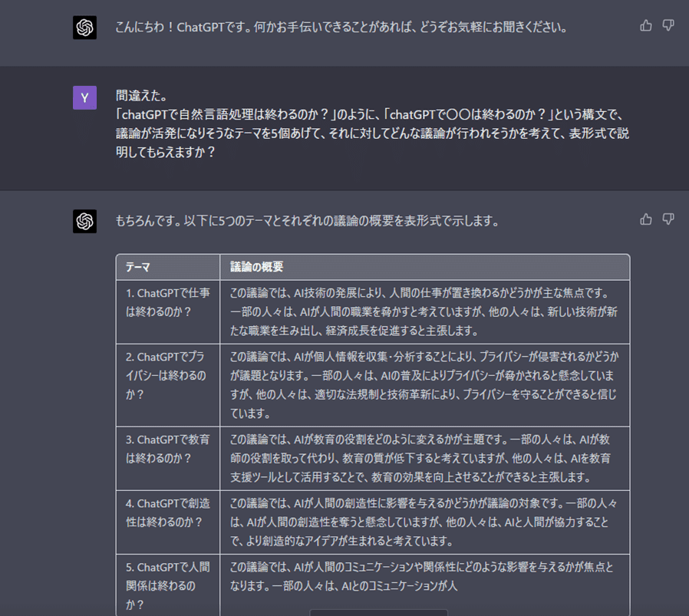Viewport: 689px width, 616px height.
Task: Click the cell 5. ChatGPTで人間関係は終わるのか？
Action: coord(168,585)
